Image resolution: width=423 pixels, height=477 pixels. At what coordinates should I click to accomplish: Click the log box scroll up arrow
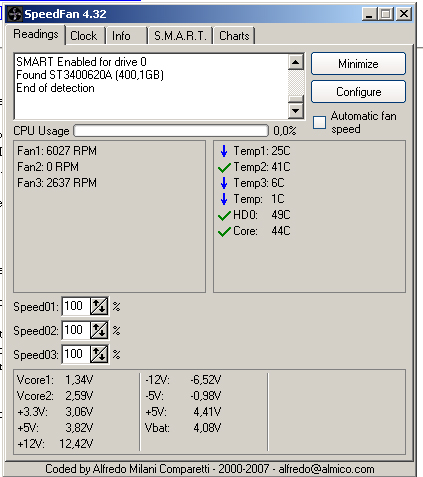(x=296, y=62)
